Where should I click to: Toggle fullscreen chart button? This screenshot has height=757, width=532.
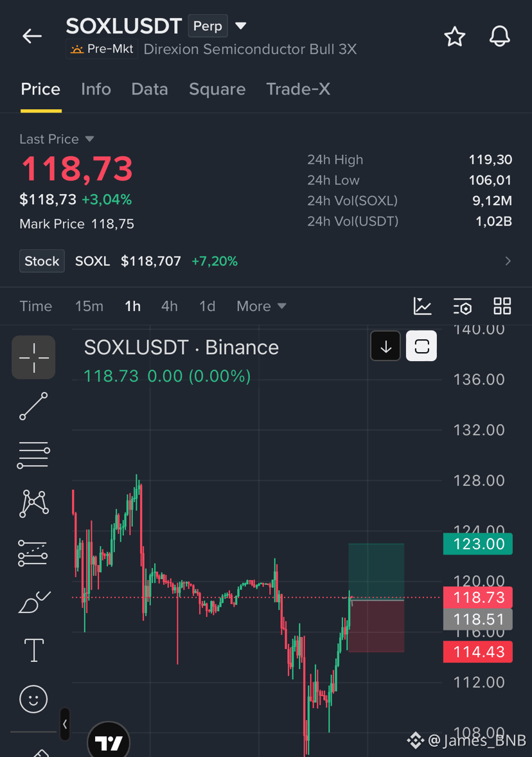pyautogui.click(x=421, y=346)
